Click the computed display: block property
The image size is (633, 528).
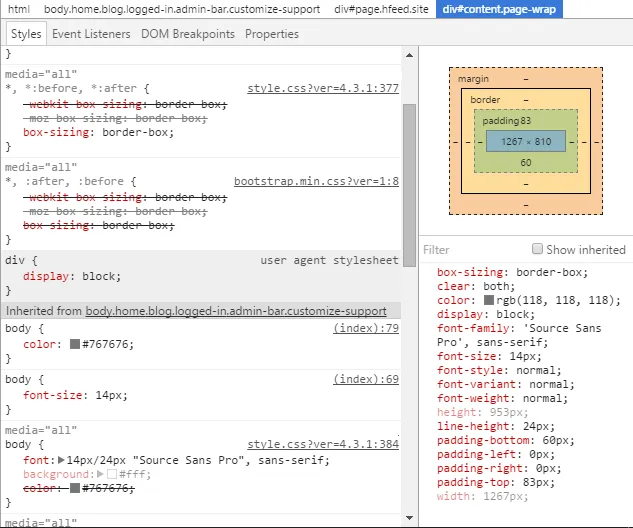[486, 314]
